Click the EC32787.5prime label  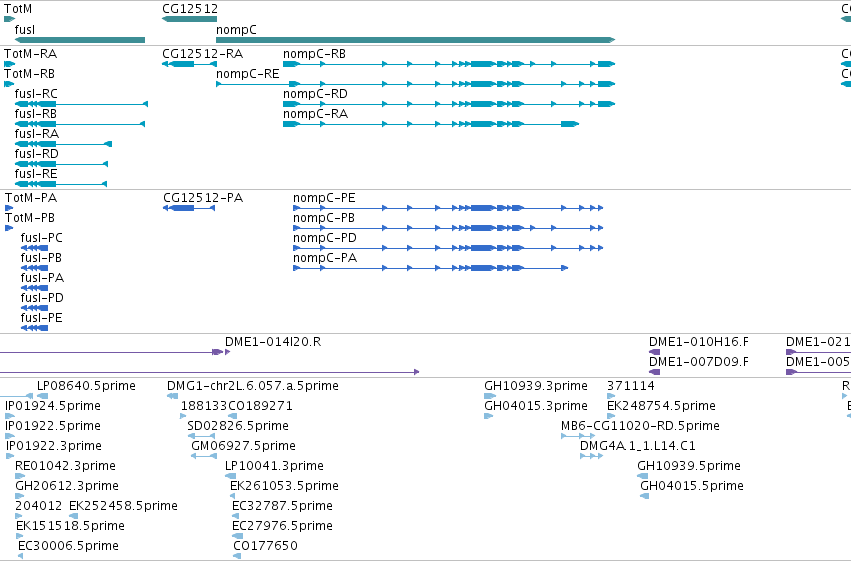[x=282, y=507]
